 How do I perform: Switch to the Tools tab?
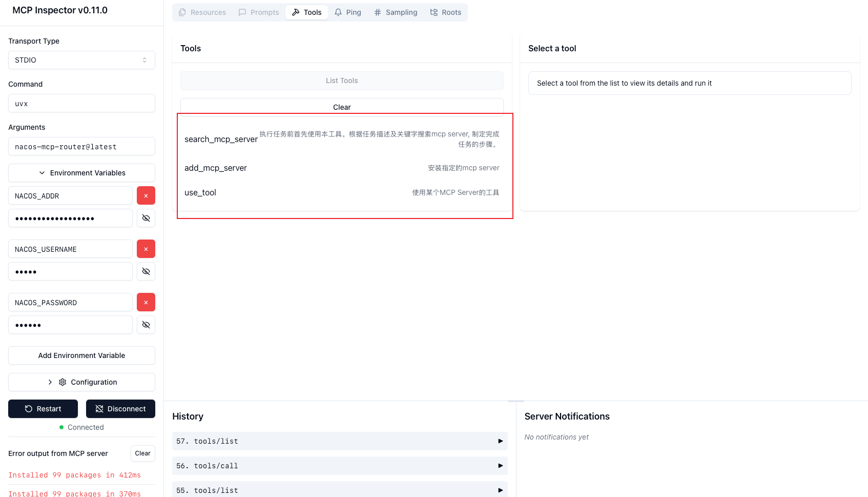[x=306, y=12]
